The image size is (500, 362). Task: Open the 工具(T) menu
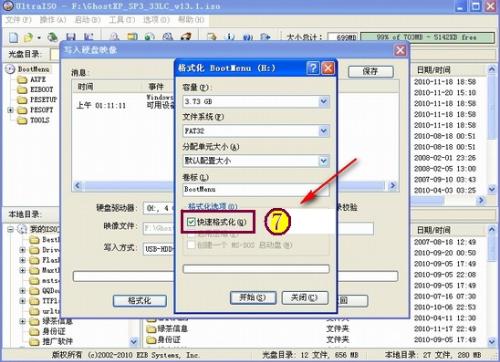coord(122,20)
